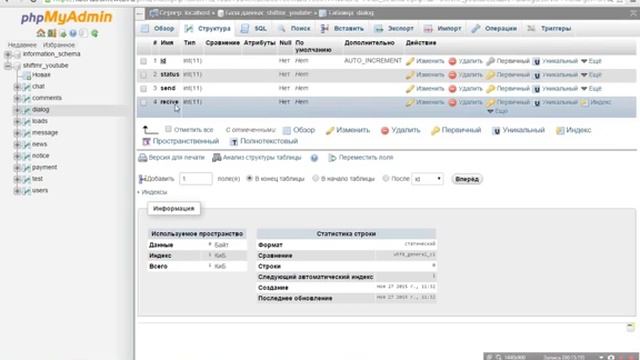
Task: Click the red delete icon for recive row
Action: (x=452, y=102)
